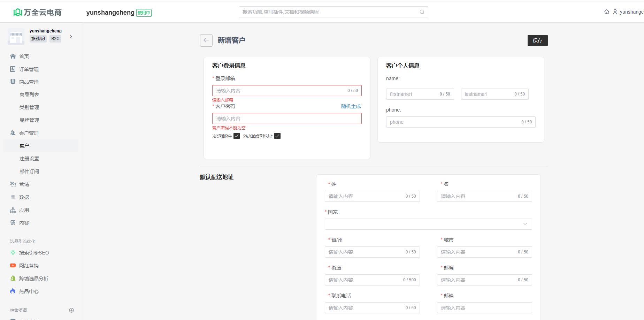Go to 订单管理 in the sidebar
Image resolution: width=644 pixels, height=320 pixels.
(29, 69)
